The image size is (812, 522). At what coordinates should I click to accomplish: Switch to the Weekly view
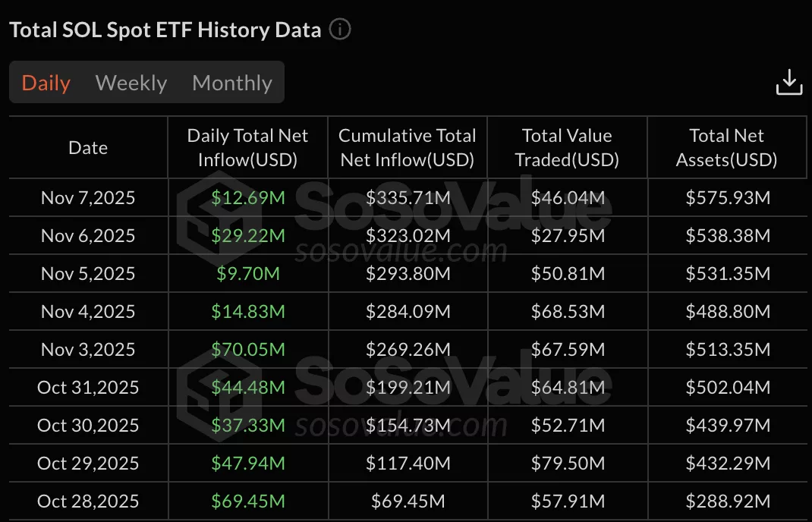pos(131,83)
